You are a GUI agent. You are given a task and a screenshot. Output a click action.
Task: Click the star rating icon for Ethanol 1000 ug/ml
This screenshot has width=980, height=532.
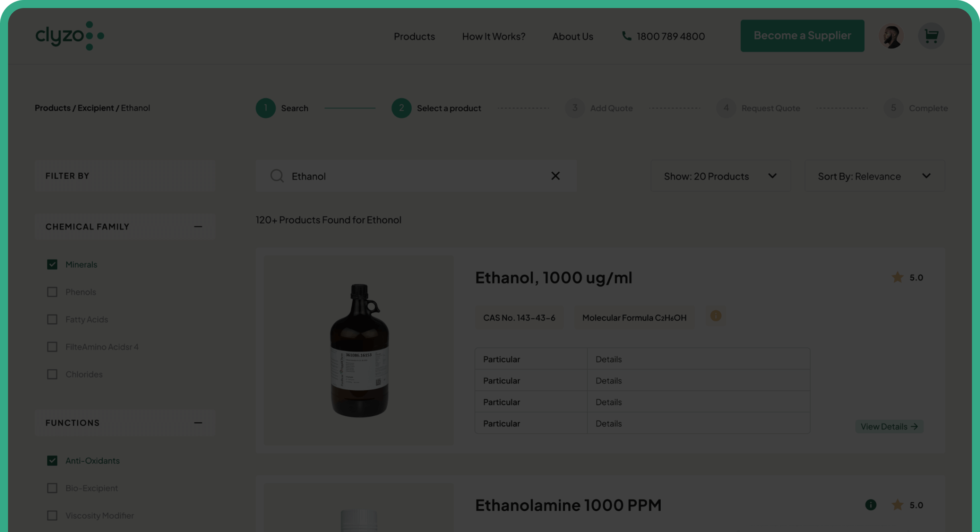pos(897,277)
